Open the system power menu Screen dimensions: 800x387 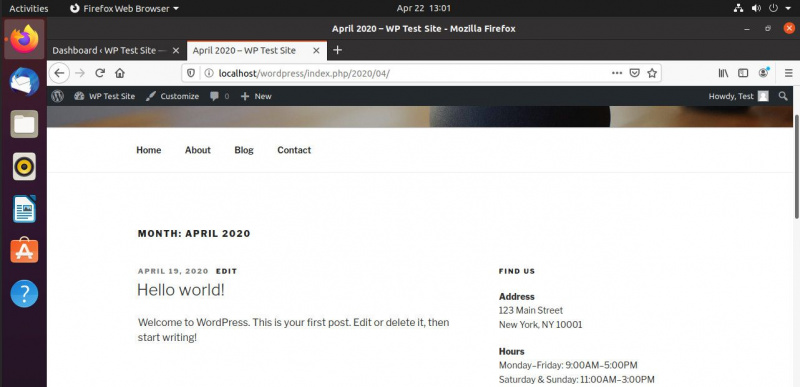click(773, 8)
